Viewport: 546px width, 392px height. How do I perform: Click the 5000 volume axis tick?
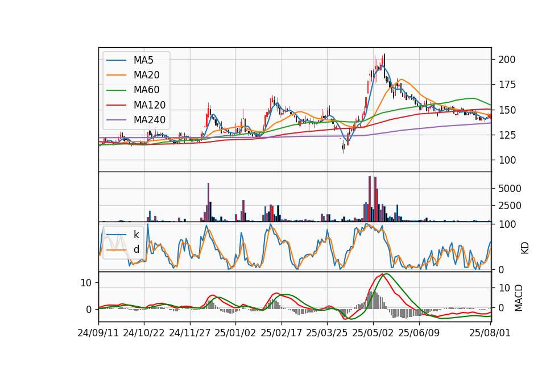click(x=510, y=189)
